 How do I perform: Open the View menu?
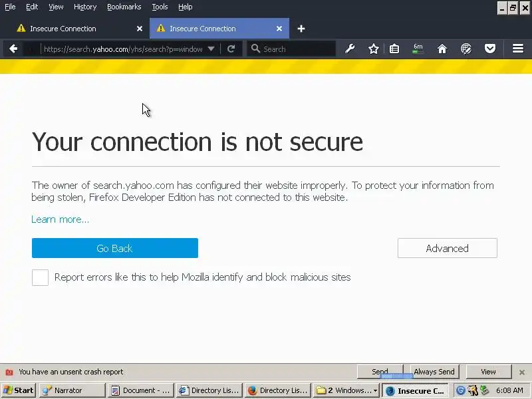tap(56, 7)
